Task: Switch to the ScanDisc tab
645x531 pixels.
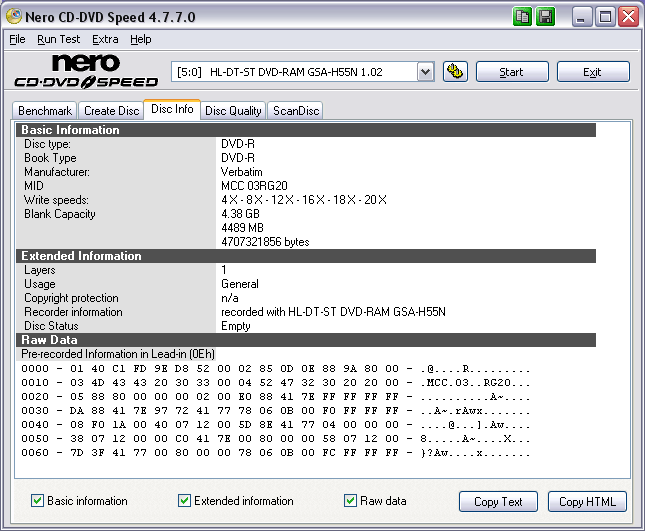Action: coord(296,111)
